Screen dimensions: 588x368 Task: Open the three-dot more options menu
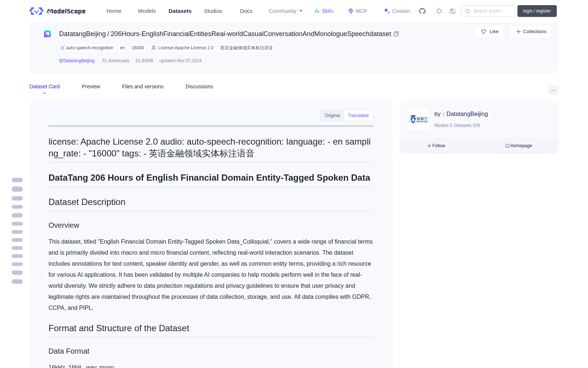(553, 90)
